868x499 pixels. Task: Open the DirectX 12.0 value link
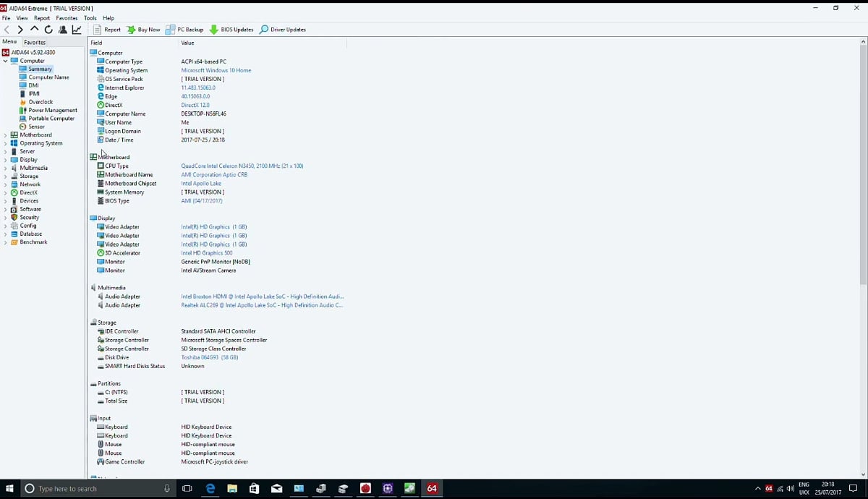pos(195,105)
